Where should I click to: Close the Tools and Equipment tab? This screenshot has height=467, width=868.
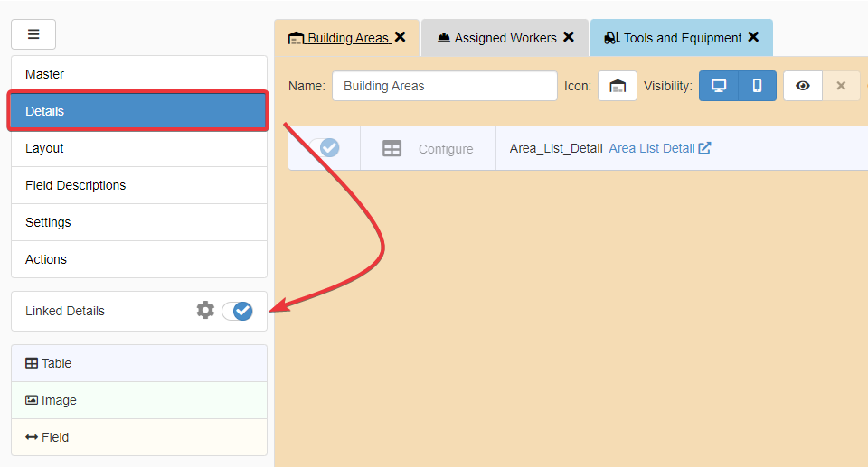[753, 37]
